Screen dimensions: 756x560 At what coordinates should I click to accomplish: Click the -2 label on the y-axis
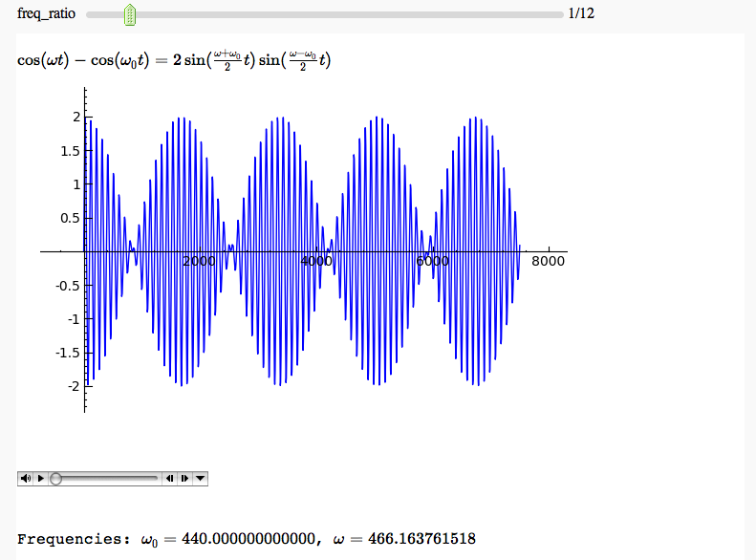click(x=72, y=386)
